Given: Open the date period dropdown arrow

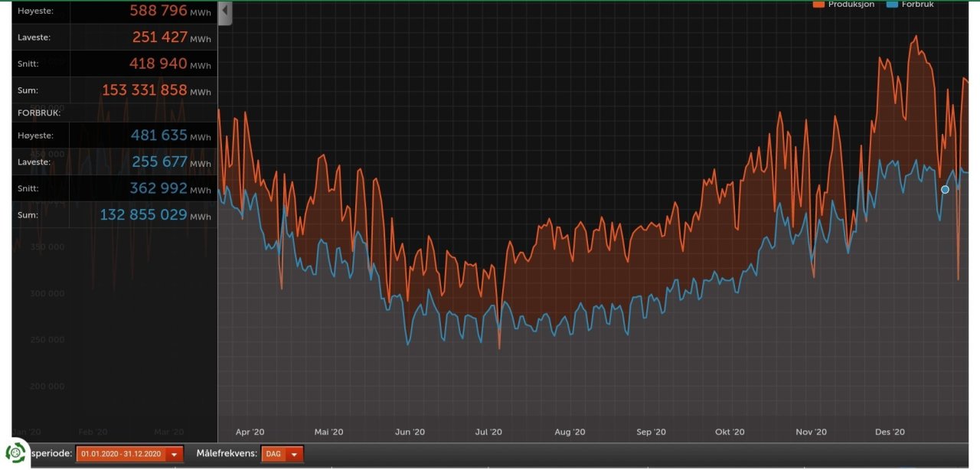Looking at the screenshot, I should (175, 454).
